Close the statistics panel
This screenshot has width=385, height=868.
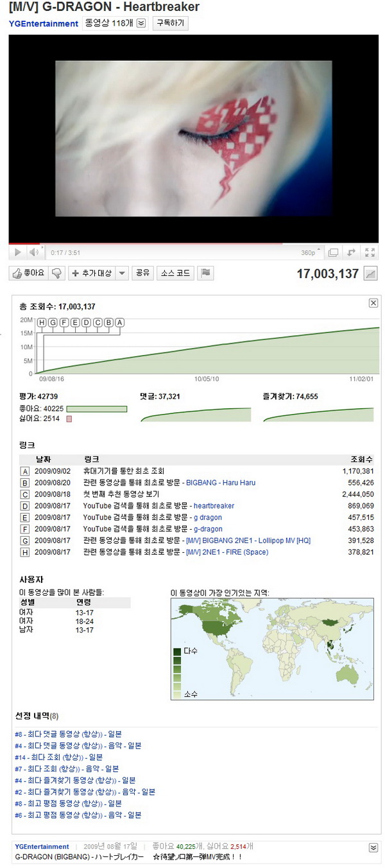pos(373,303)
